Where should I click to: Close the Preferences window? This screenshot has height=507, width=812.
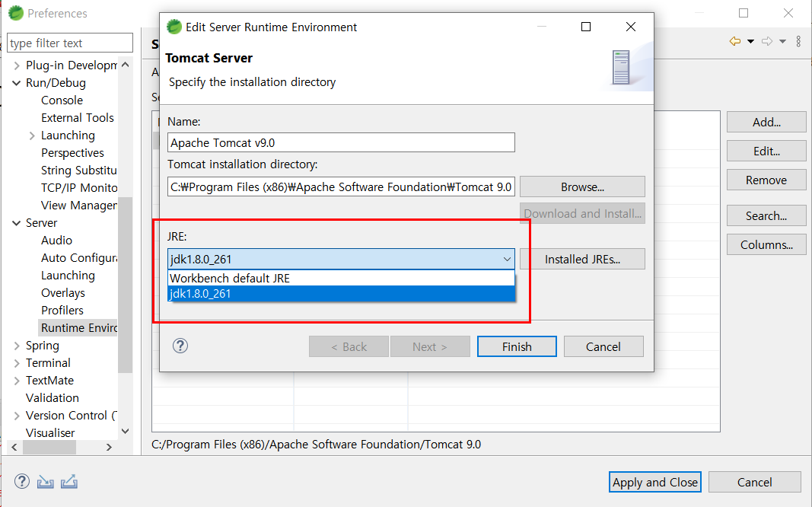coord(788,13)
